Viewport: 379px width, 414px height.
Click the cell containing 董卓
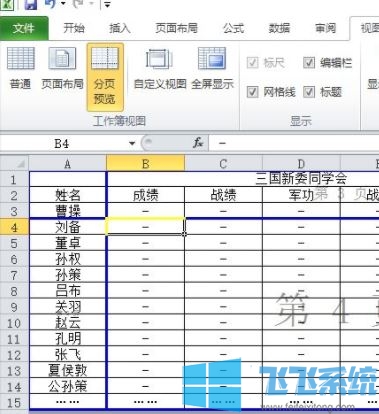click(68, 243)
